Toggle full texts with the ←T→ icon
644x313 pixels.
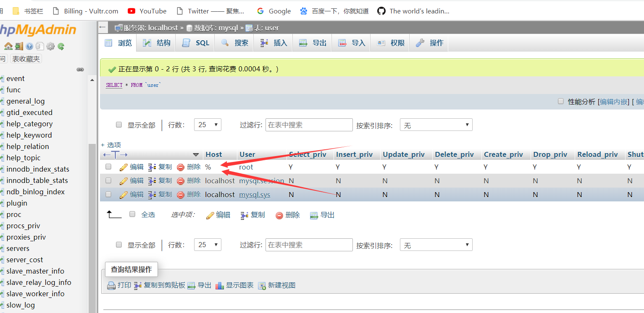[116, 155]
